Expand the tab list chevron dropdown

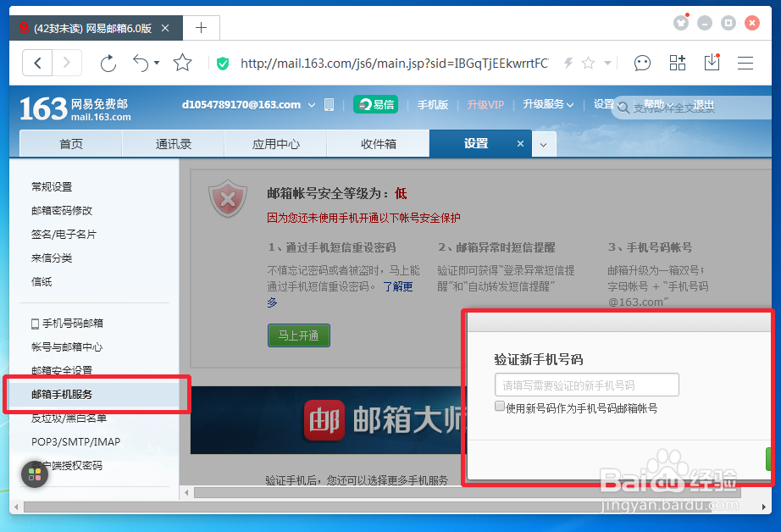click(x=544, y=145)
